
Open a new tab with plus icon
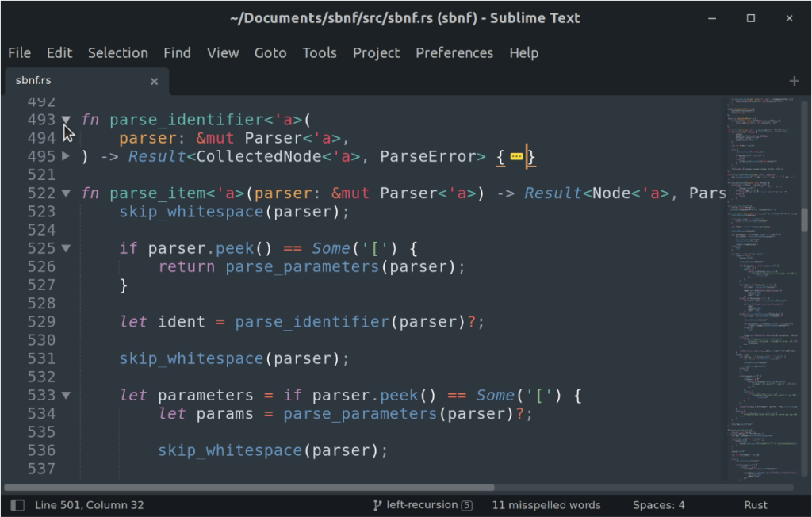tap(794, 82)
